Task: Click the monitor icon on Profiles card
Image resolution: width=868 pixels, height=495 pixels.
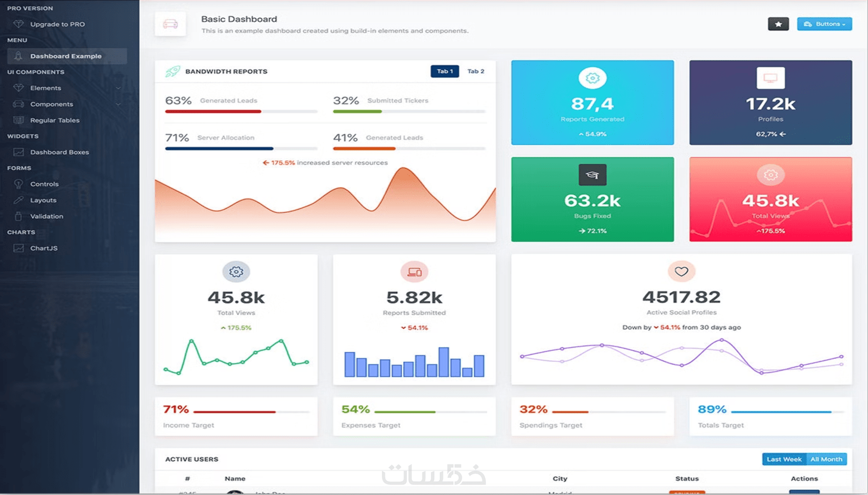Action: [x=770, y=78]
